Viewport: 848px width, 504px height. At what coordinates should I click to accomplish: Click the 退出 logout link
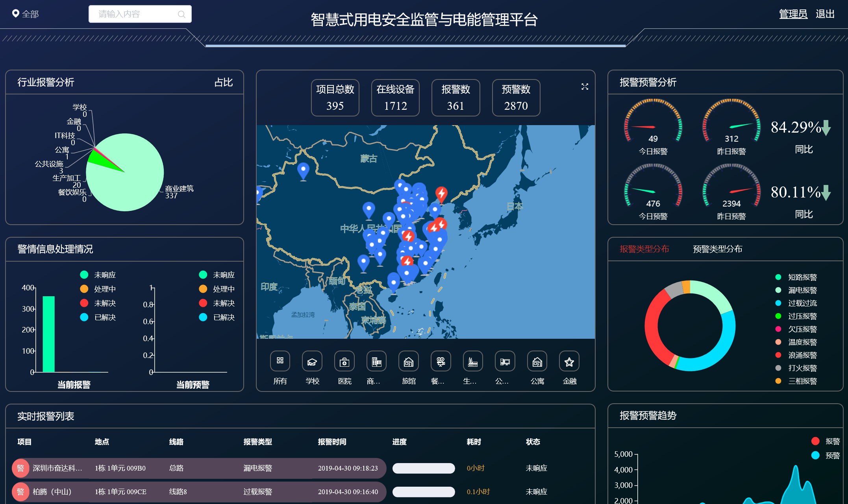coord(825,14)
